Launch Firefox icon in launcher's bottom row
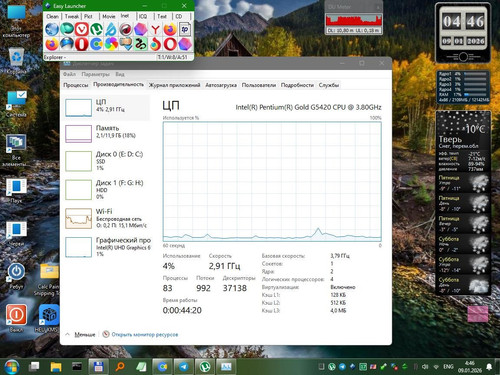500x375 pixels. pyautogui.click(x=52, y=44)
